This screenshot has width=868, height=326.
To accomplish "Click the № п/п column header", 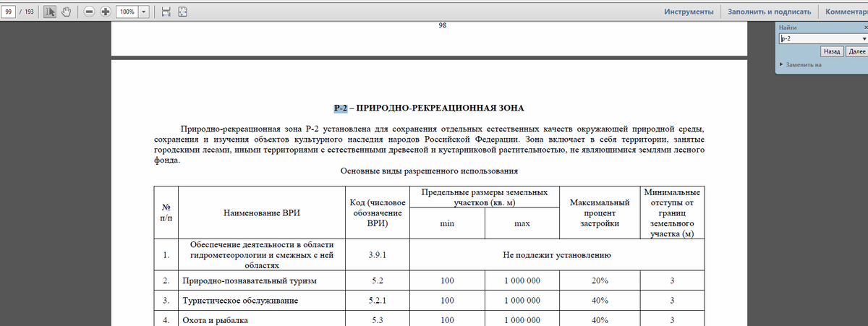I will [166, 213].
